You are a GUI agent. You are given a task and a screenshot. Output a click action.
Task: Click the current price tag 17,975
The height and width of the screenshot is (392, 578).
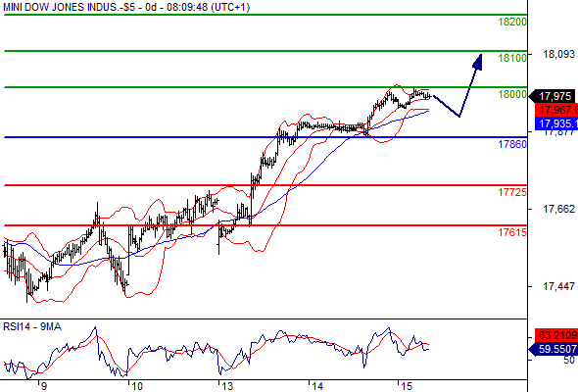[553, 97]
